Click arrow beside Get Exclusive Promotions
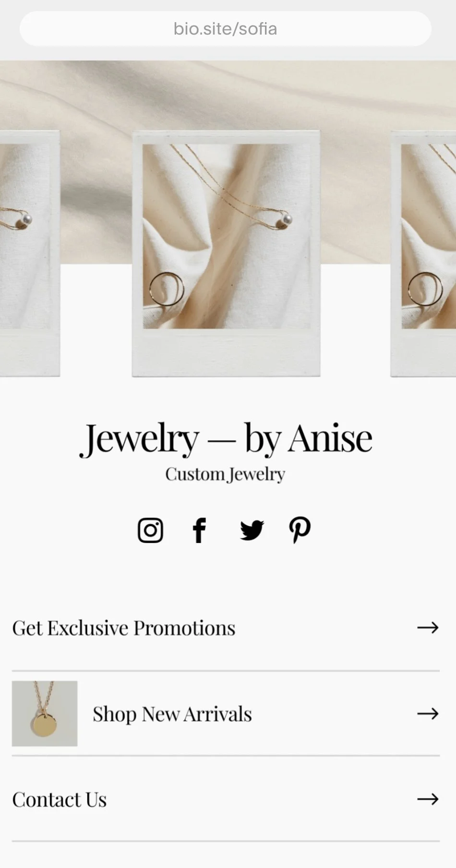The height and width of the screenshot is (868, 456). click(428, 627)
